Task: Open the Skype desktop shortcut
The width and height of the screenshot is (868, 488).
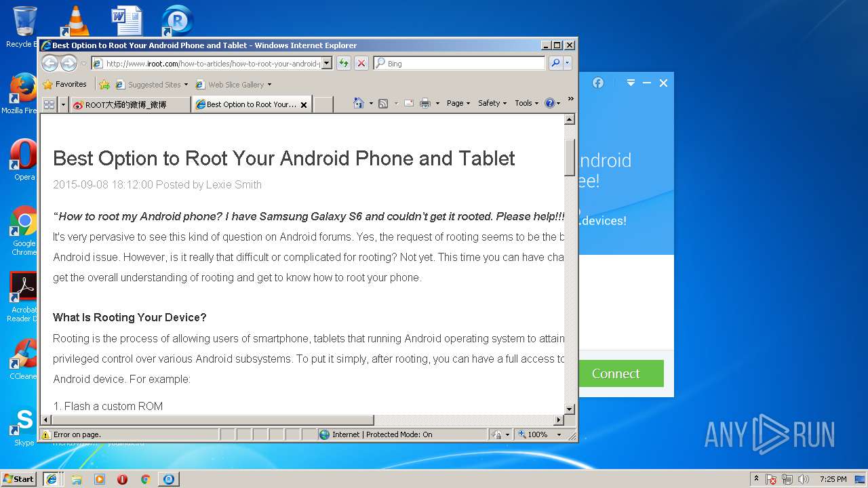Action: click(x=24, y=426)
